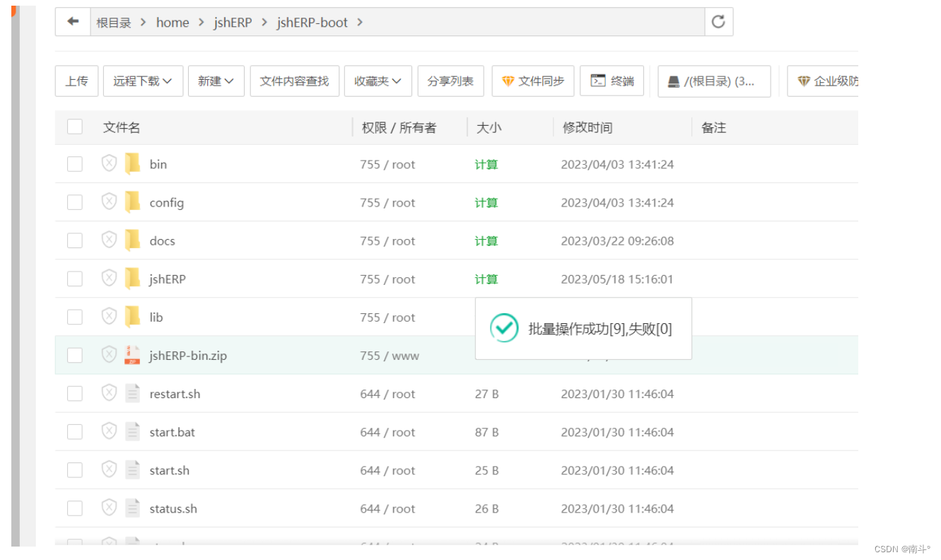This screenshot has width=941, height=560.
Task: Go to home in breadcrumb path
Action: pos(173,23)
